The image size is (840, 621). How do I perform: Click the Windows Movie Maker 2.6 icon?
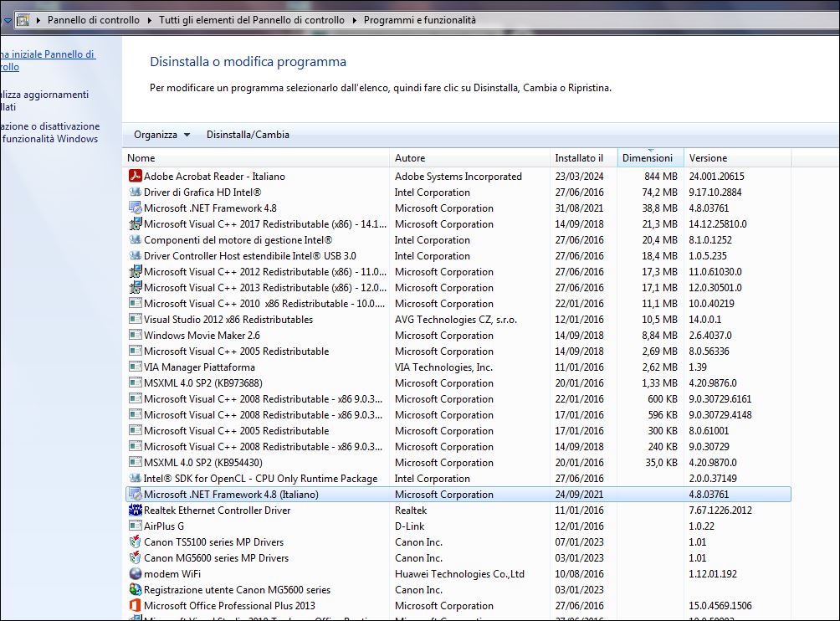coord(135,335)
